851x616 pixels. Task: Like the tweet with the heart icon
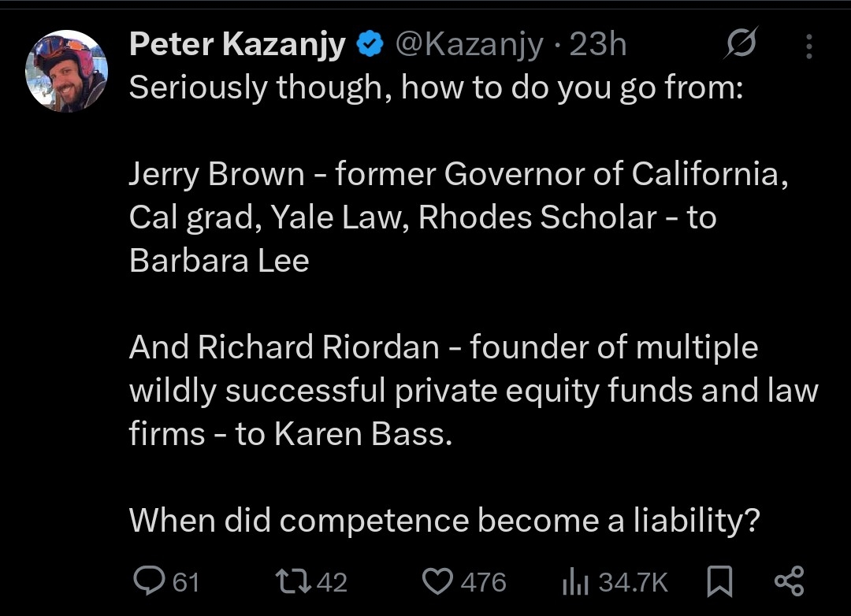tap(436, 582)
